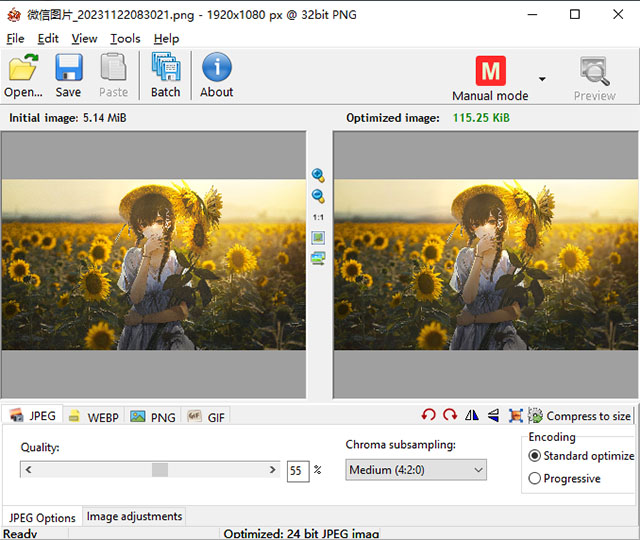This screenshot has height=540, width=640.
Task: Click the Compress to size button
Action: tap(579, 416)
